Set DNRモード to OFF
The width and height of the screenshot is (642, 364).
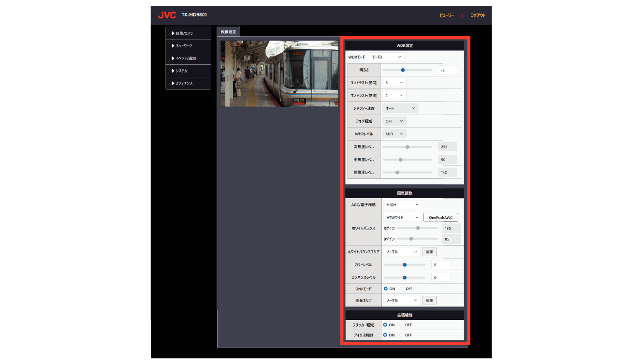[x=402, y=289]
